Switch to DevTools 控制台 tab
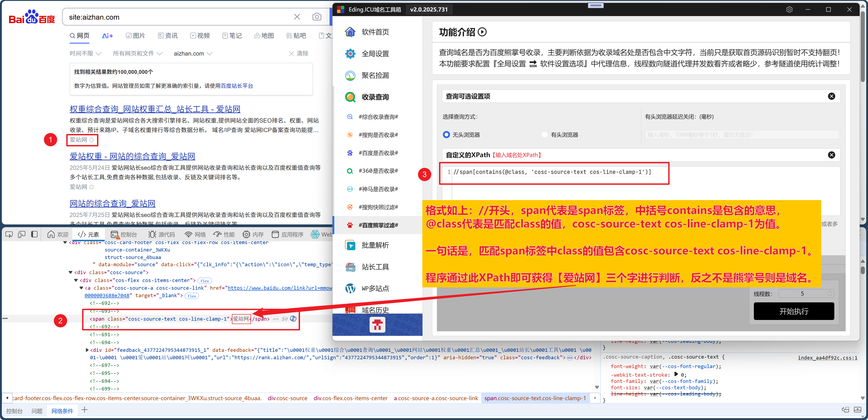The height and width of the screenshot is (420, 868). click(x=124, y=234)
